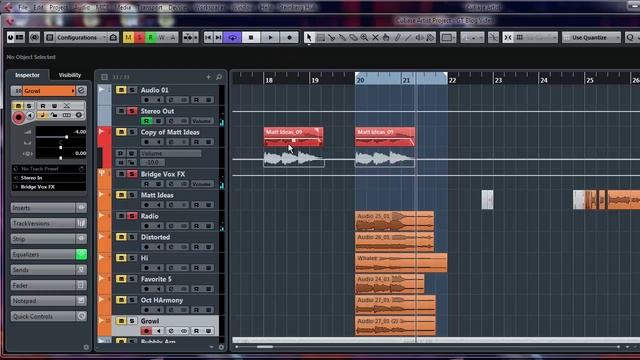The width and height of the screenshot is (640, 360).
Task: Expand the Strip inspector section
Action: (x=49, y=239)
